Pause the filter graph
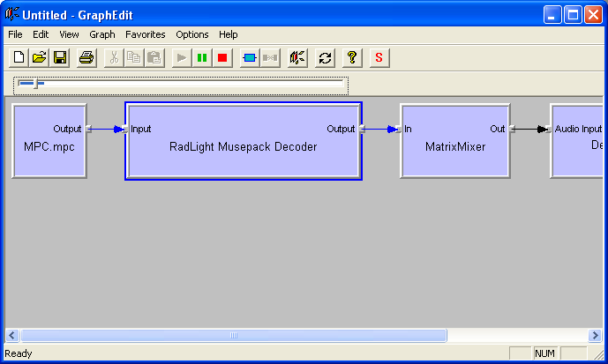This screenshot has height=364, width=608. click(x=202, y=58)
